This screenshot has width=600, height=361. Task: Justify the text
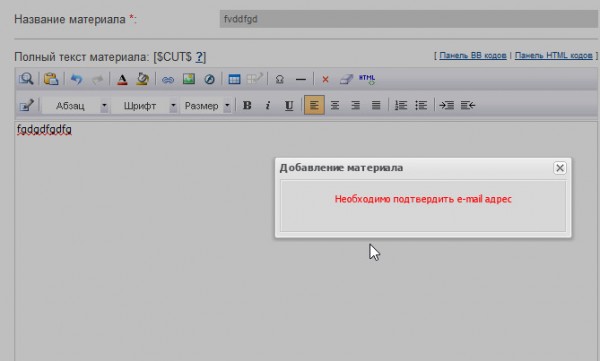click(376, 105)
